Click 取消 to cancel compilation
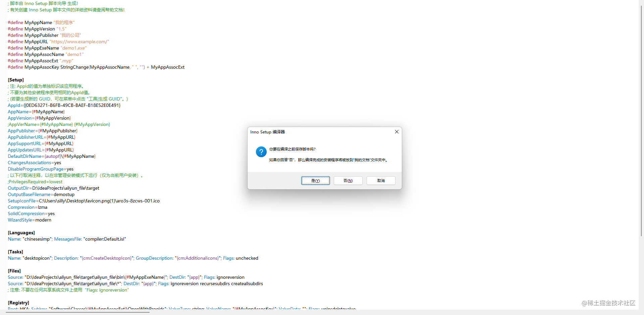The height and width of the screenshot is (315, 644). (x=380, y=180)
